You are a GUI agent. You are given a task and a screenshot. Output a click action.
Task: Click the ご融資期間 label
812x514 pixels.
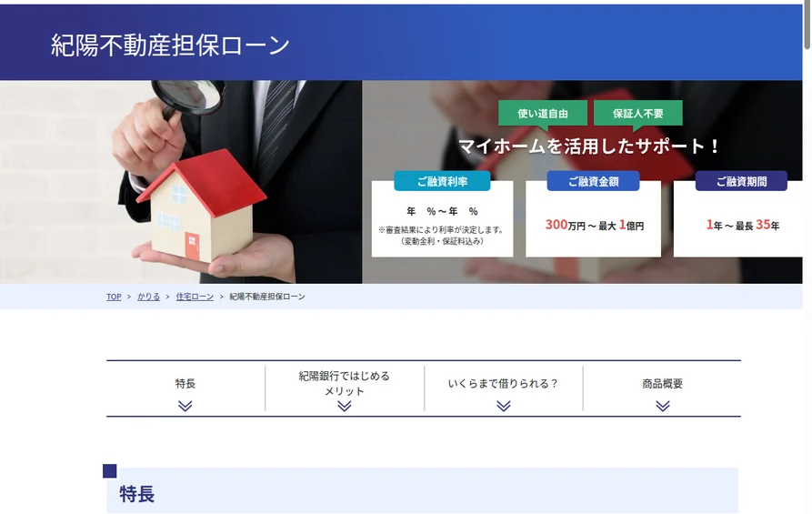tap(741, 181)
